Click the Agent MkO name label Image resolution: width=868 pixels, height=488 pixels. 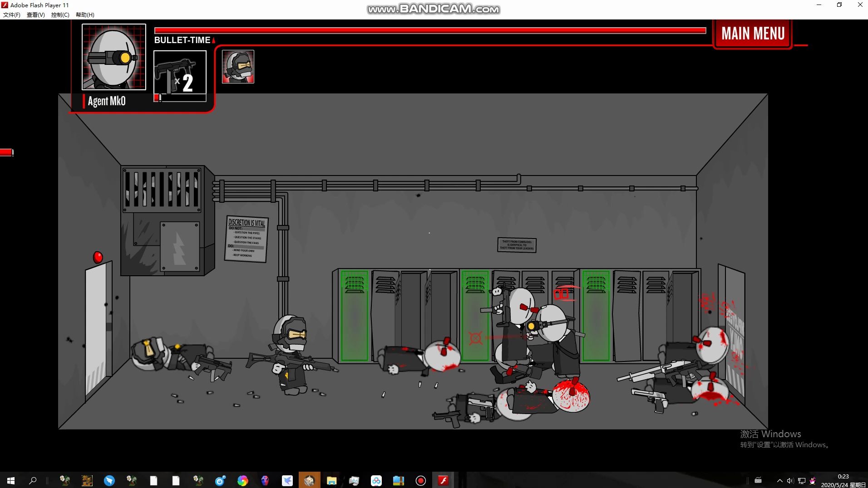(x=107, y=101)
